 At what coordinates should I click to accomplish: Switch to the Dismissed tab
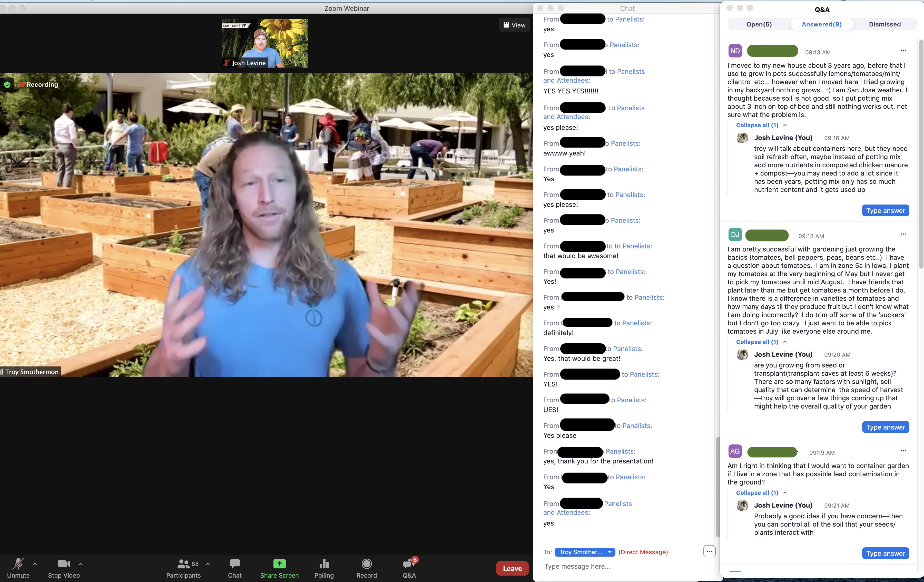click(x=884, y=24)
